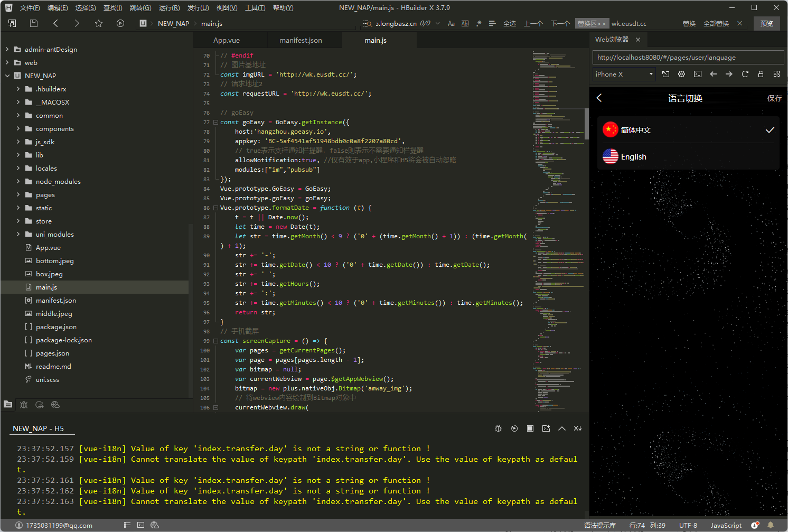Viewport: 788px width, 532px height.
Task: Toggle multi-line search mode icon
Action: [492, 23]
